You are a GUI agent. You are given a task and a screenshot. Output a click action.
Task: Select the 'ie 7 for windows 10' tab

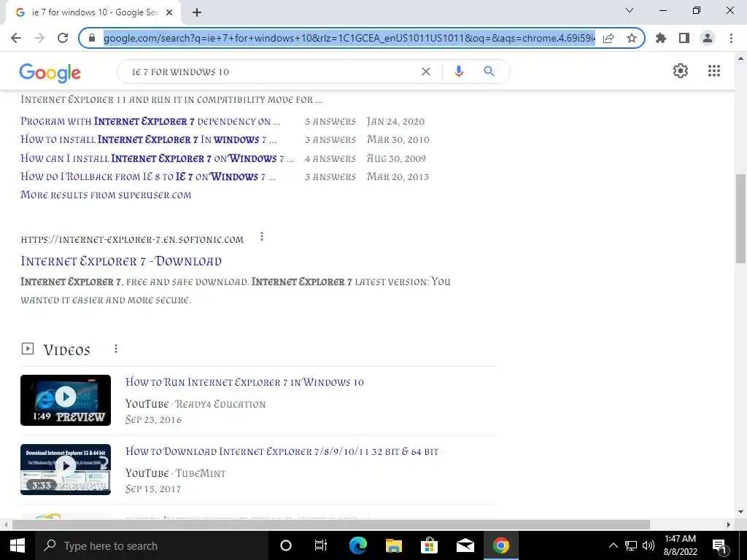(93, 12)
